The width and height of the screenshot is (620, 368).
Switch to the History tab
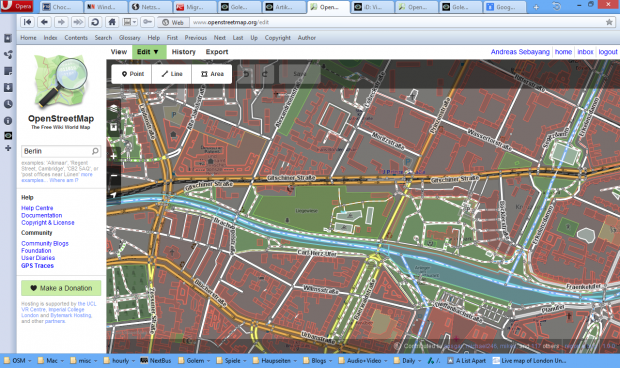[183, 52]
